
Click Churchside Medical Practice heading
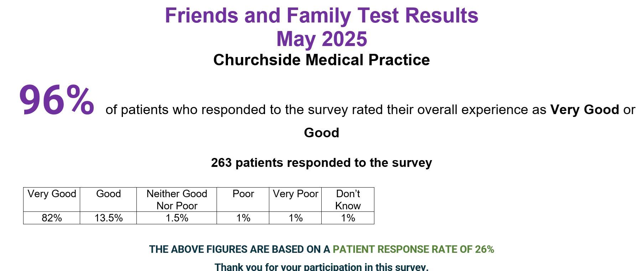(x=321, y=60)
